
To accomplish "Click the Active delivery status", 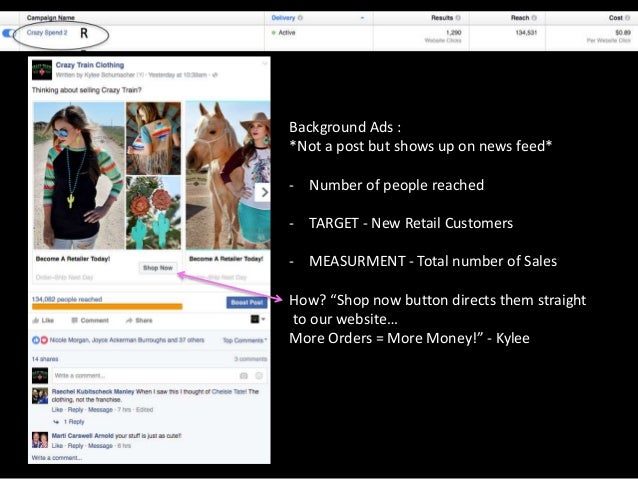I will [284, 33].
